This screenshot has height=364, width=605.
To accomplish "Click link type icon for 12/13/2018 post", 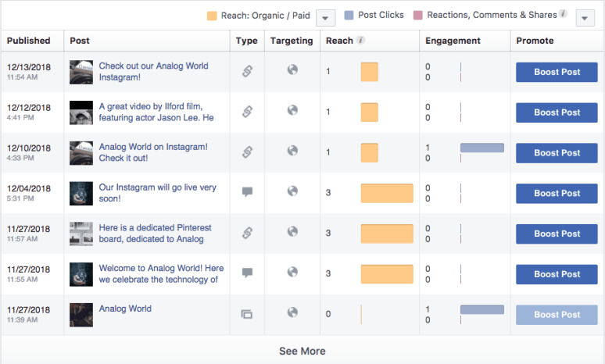I will (247, 72).
